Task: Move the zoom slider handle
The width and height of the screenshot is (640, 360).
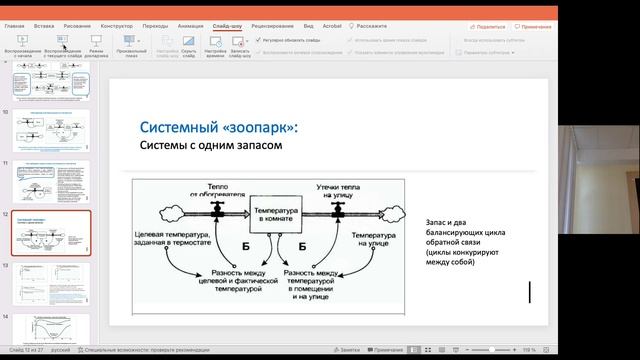Action: coord(492,350)
